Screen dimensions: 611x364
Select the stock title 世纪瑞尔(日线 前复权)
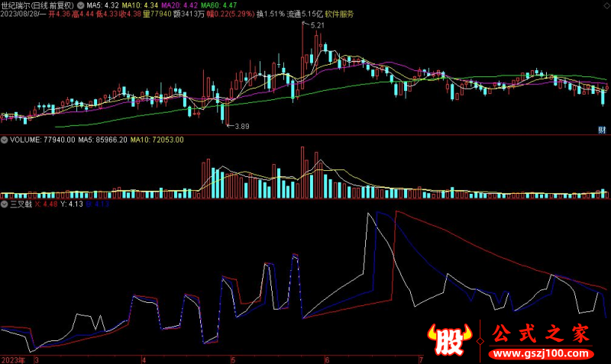[37, 5]
